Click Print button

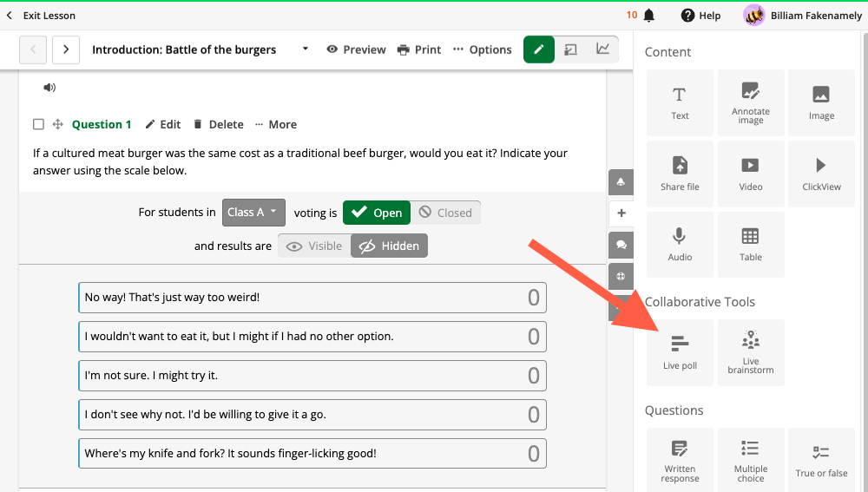point(419,49)
